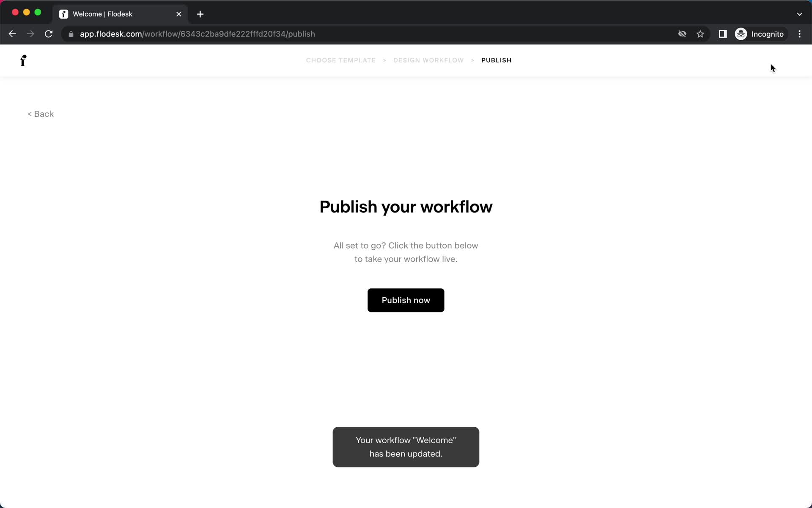Click the address bar URL field
This screenshot has width=812, height=508.
coord(197,34)
